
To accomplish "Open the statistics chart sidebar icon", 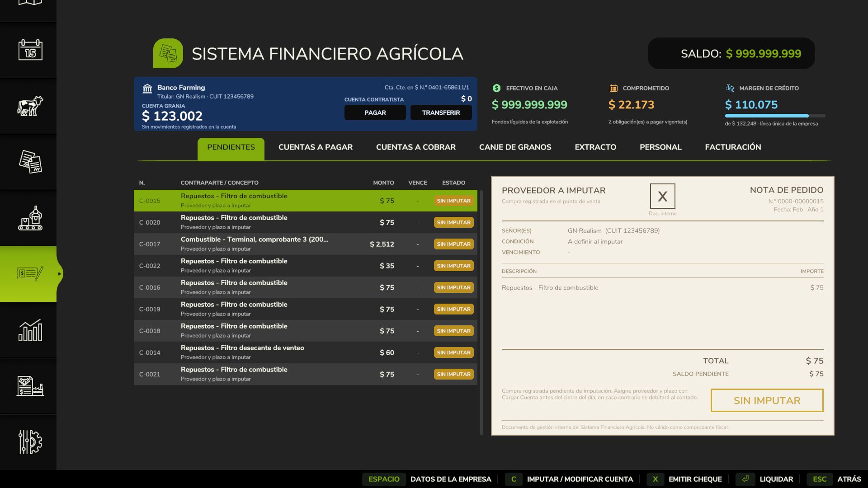I will point(30,330).
